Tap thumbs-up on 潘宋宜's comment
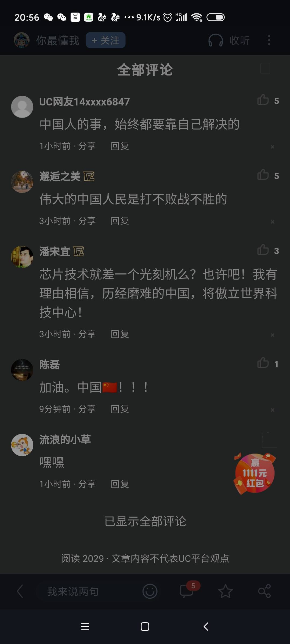The height and width of the screenshot is (644, 290). (263, 250)
